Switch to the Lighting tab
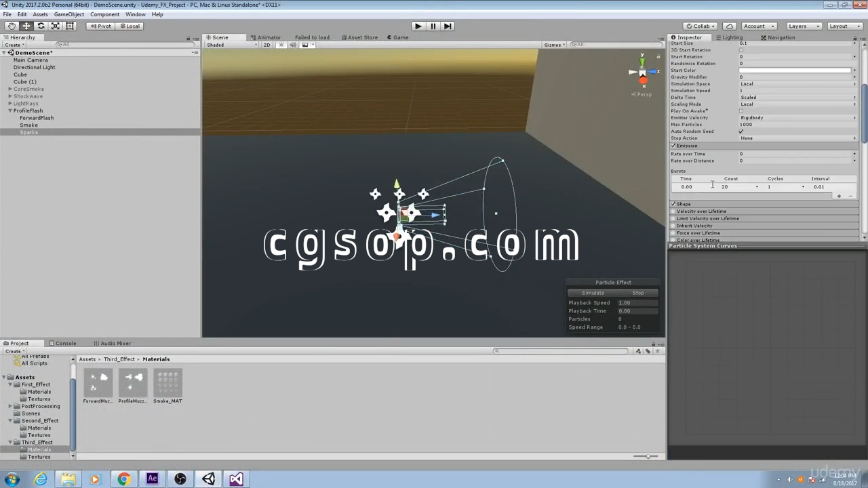Screen dimensions: 868x488 click(x=729, y=37)
